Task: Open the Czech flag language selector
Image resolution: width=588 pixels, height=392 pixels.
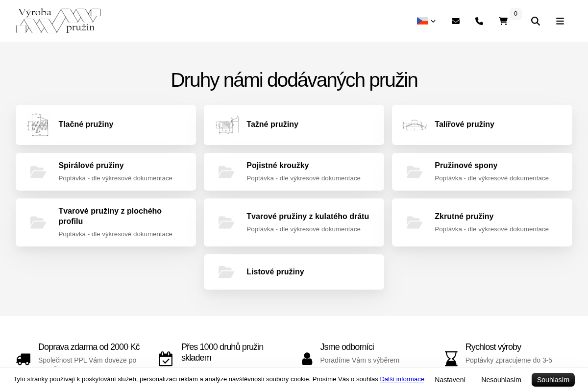Action: coord(426,21)
